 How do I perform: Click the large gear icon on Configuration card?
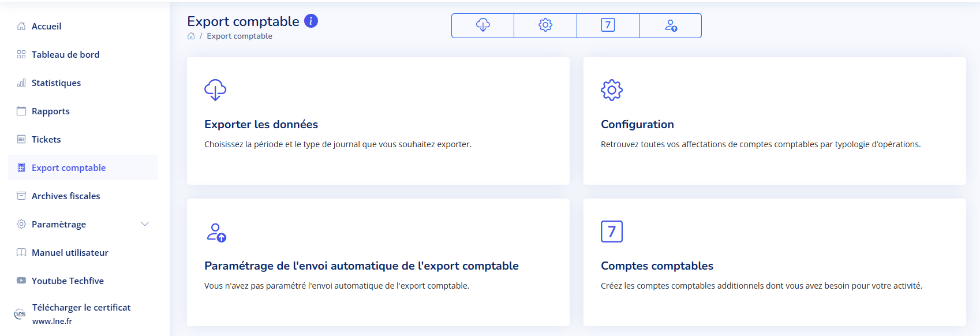[x=612, y=90]
